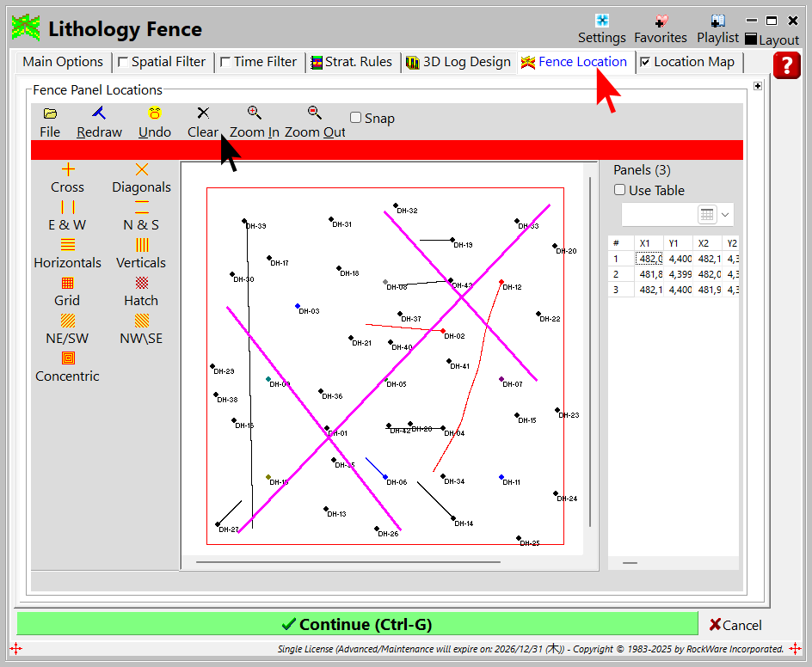812x667 pixels.
Task: Select the Cross fence pattern icon
Action: pyautogui.click(x=67, y=170)
